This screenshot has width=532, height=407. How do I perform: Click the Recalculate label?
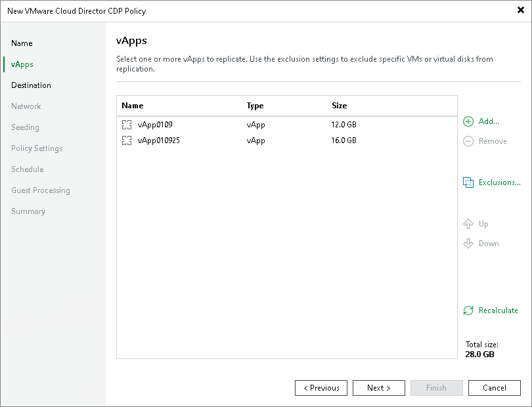point(498,311)
